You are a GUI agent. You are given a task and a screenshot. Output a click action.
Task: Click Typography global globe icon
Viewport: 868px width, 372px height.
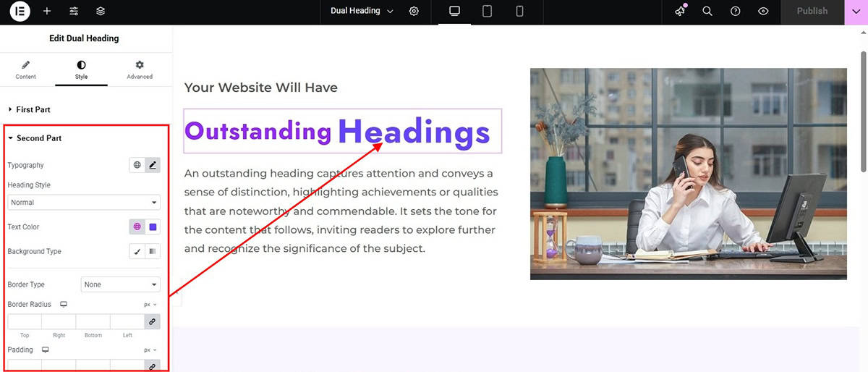137,165
